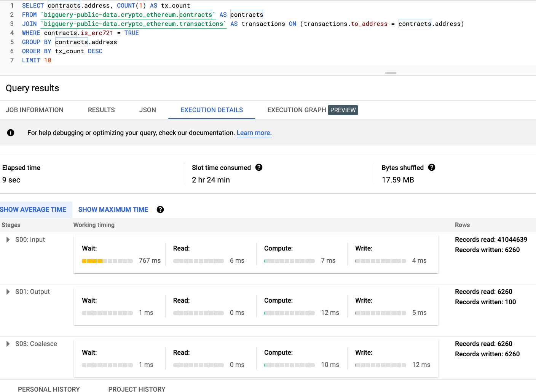
Task: Grab the editor pane resize handle
Action: point(391,73)
